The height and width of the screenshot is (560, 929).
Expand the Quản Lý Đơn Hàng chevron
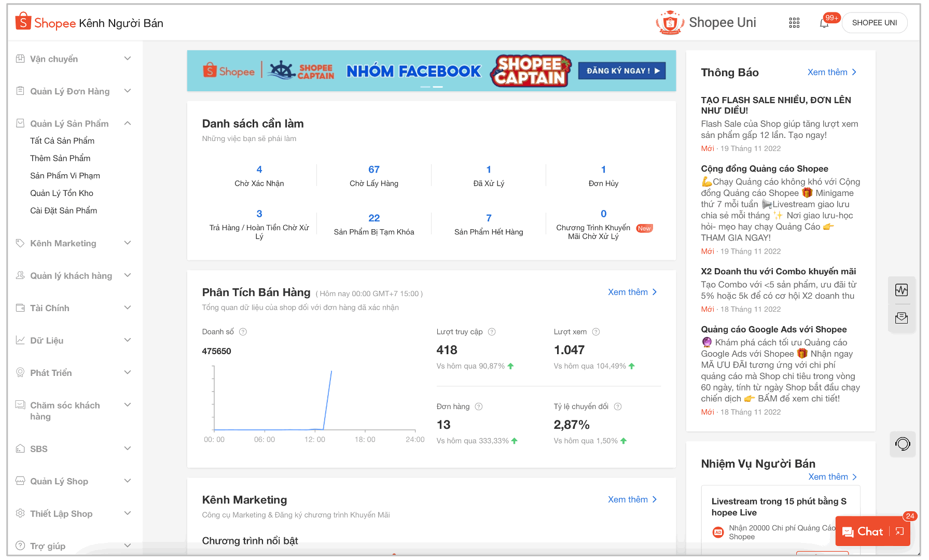click(x=128, y=91)
